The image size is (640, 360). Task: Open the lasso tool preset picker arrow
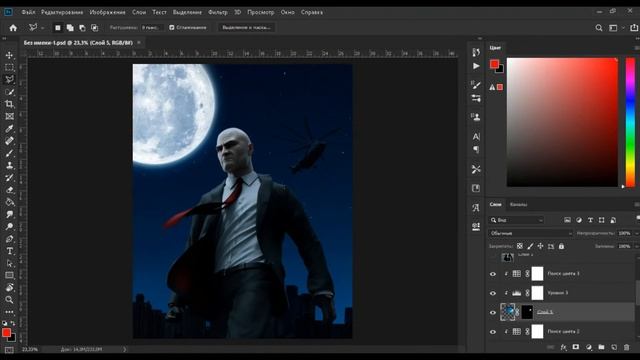click(x=42, y=28)
